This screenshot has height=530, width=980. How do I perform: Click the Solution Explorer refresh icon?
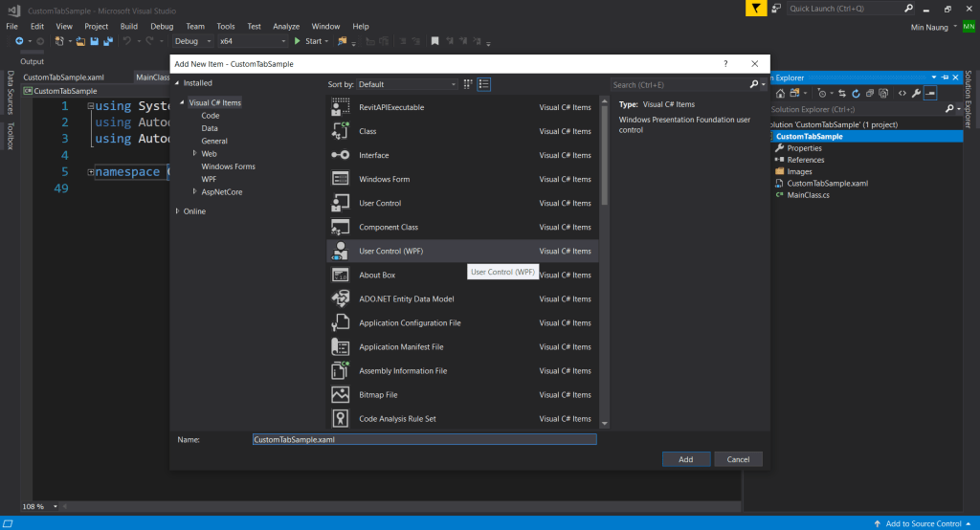855,94
